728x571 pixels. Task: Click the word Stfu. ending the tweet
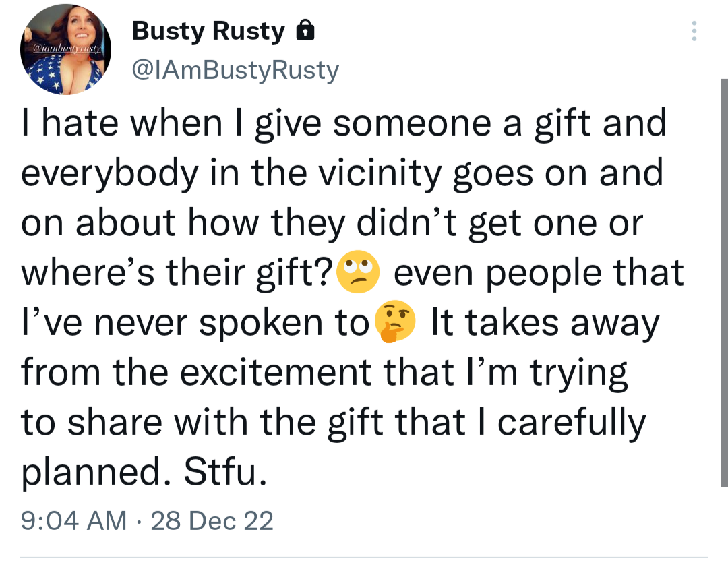(221, 473)
